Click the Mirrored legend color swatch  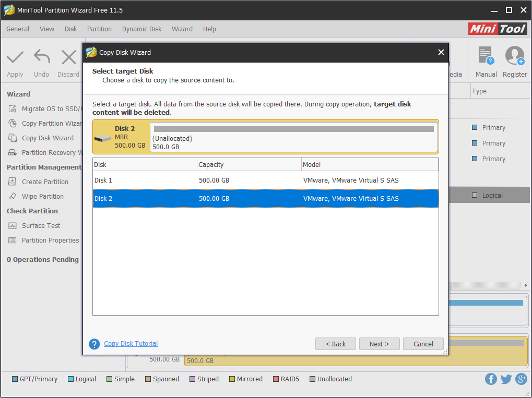coord(232,379)
